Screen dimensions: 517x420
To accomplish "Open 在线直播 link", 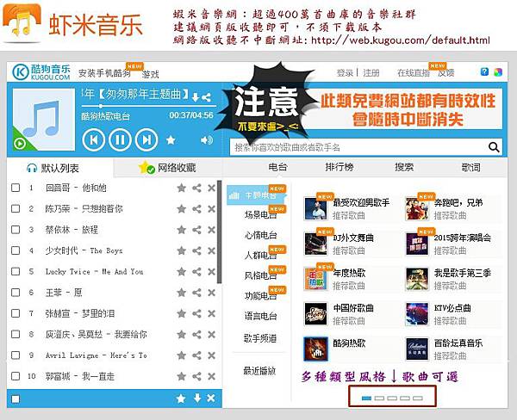I will pos(414,73).
